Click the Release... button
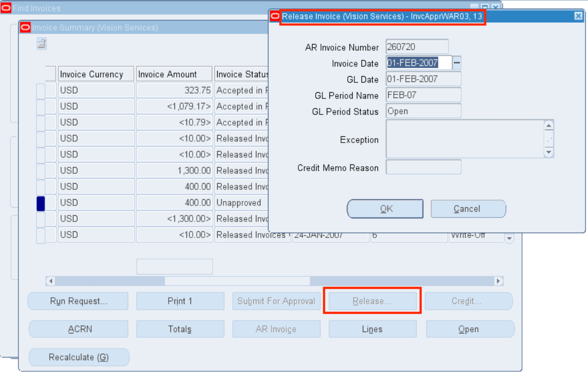 373,301
